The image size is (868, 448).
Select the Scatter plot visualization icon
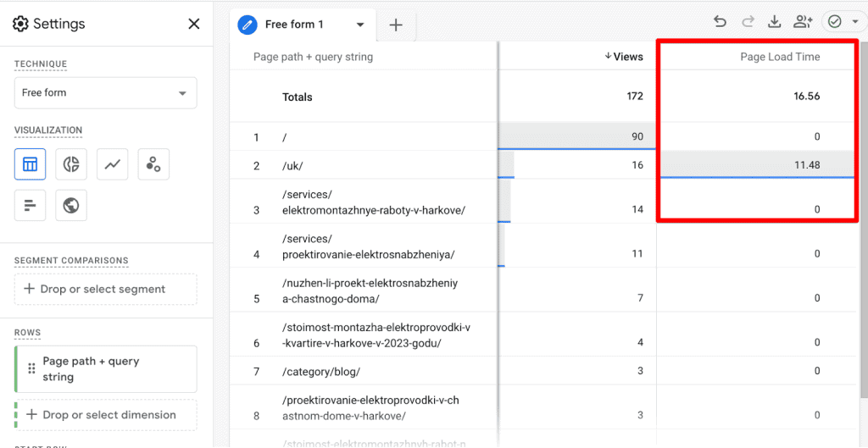pos(153,164)
